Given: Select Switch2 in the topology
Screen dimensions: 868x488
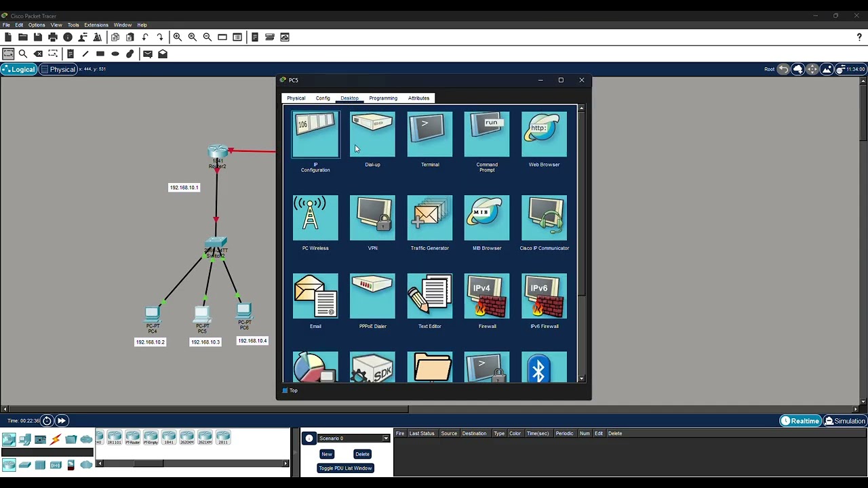Looking at the screenshot, I should [216, 243].
